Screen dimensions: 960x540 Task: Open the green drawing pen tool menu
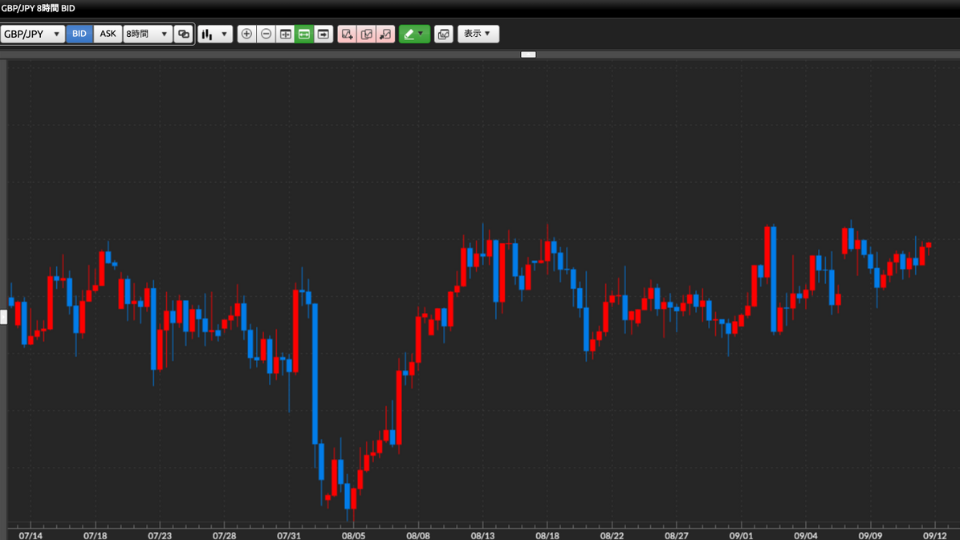(414, 34)
